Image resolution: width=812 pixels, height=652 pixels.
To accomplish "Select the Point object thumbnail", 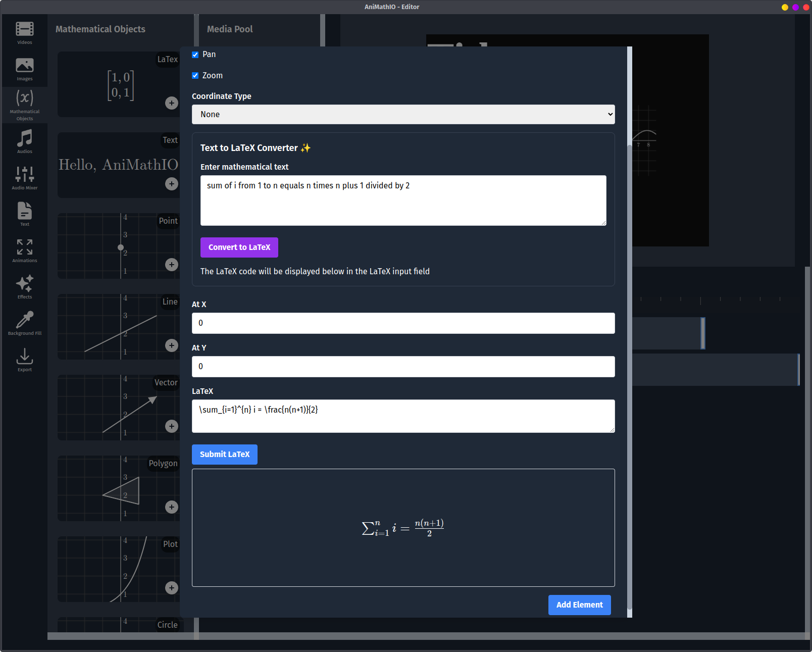I will coord(118,246).
